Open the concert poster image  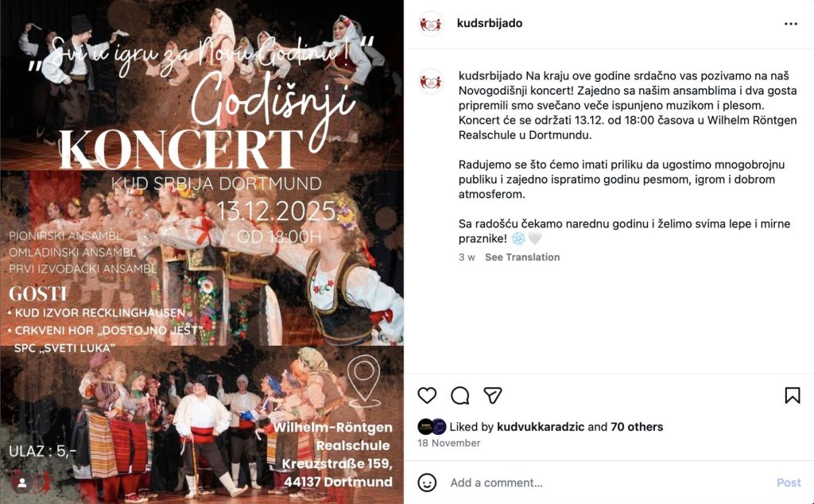click(x=202, y=252)
